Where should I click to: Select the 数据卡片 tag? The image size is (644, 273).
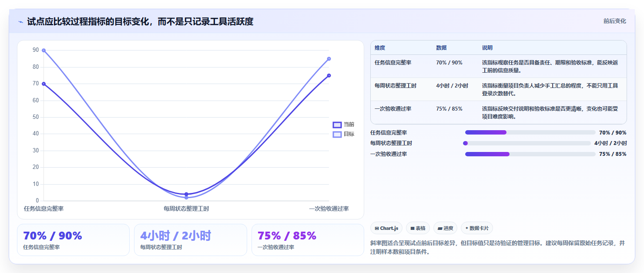pyautogui.click(x=477, y=228)
